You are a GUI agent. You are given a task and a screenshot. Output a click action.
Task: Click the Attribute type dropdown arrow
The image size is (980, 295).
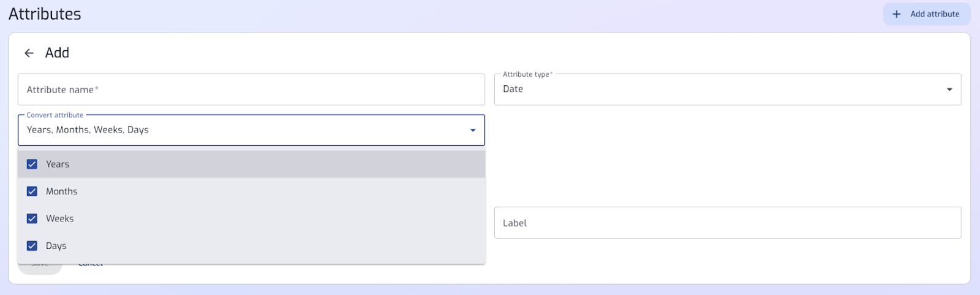coord(949,90)
